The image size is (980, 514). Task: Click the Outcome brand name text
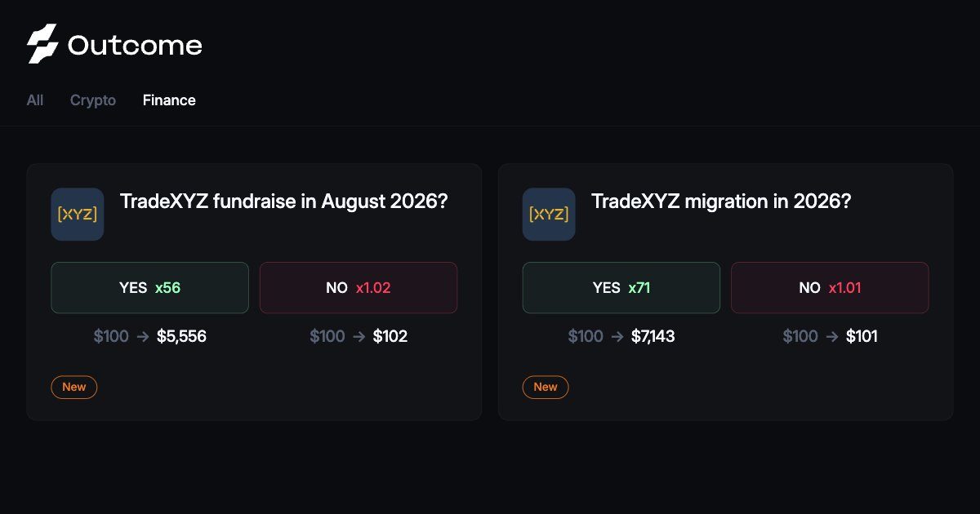coord(135,45)
